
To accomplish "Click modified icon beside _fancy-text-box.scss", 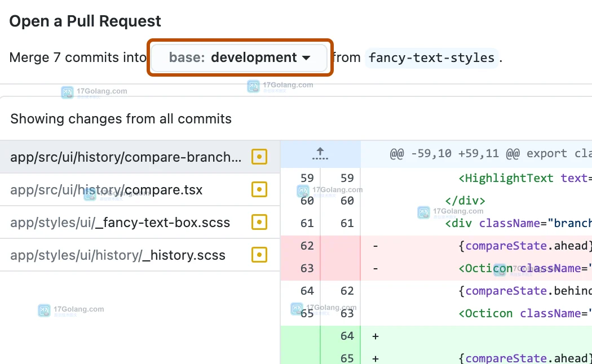I will 259,222.
